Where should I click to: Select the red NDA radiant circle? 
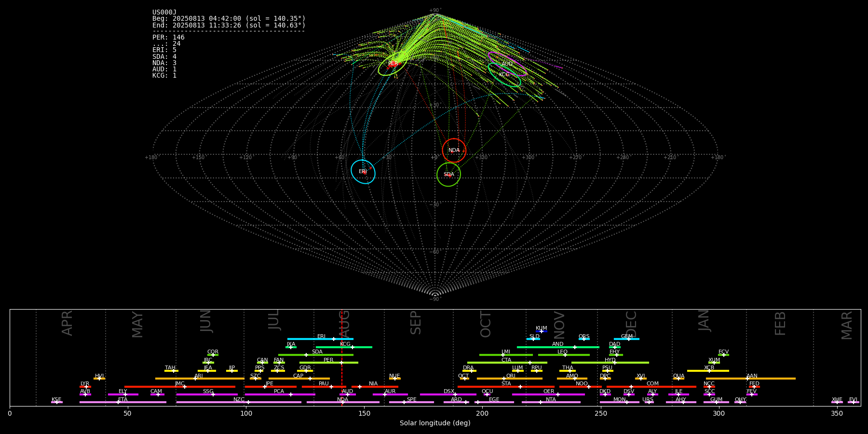pyautogui.click(x=454, y=150)
